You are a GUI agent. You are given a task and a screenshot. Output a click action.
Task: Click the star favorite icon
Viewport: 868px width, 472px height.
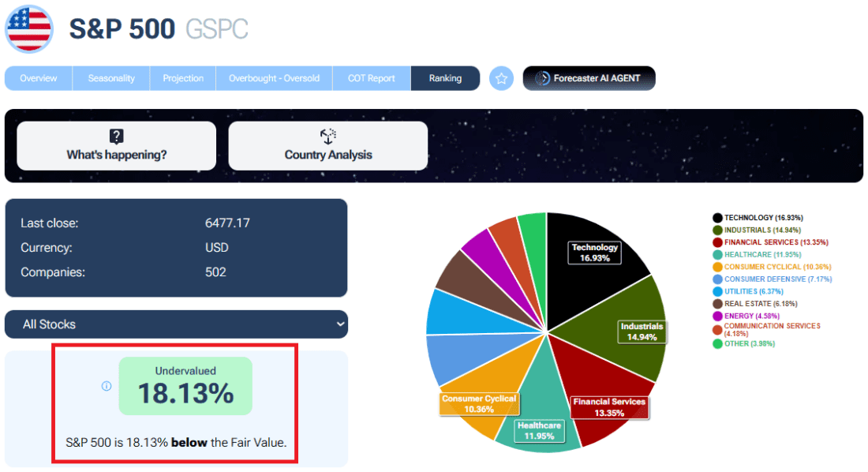(501, 78)
